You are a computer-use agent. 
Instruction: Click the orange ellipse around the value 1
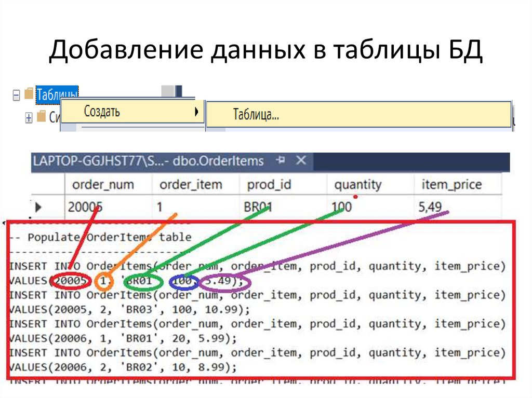(x=103, y=282)
